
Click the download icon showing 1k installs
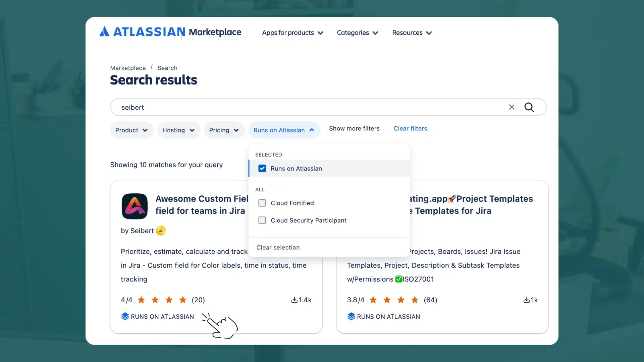pyautogui.click(x=526, y=300)
